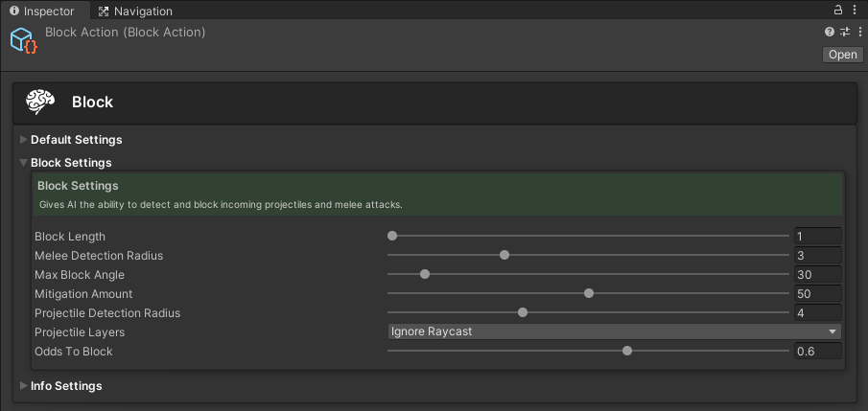
Task: Toggle the Inspector lock icon
Action: pyautogui.click(x=838, y=10)
